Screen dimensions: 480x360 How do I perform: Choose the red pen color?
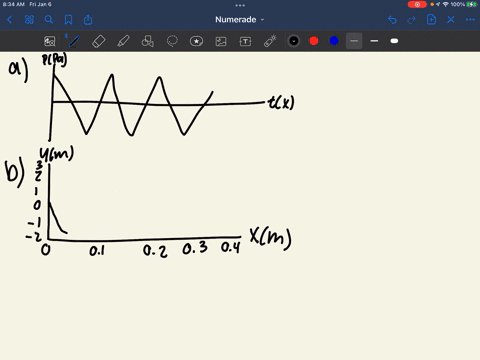pyautogui.click(x=314, y=41)
